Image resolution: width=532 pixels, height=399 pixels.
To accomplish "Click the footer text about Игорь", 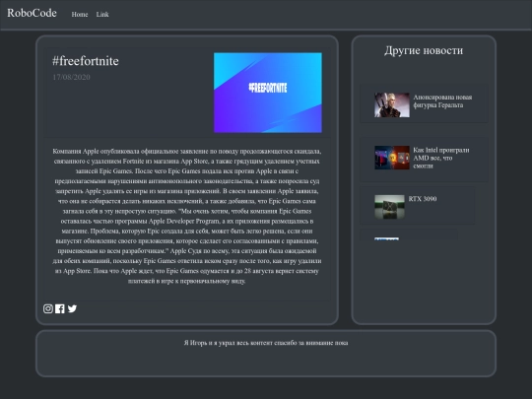I will (266, 343).
